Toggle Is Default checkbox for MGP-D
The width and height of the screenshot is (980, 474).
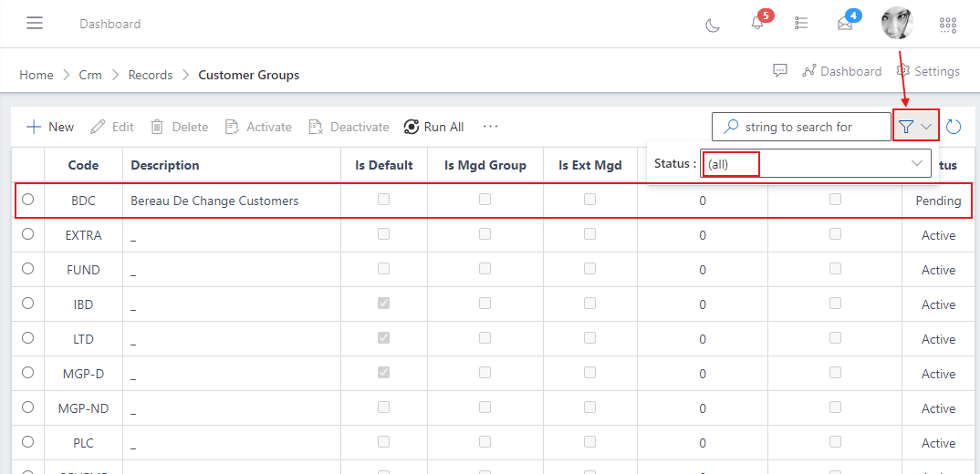[384, 372]
